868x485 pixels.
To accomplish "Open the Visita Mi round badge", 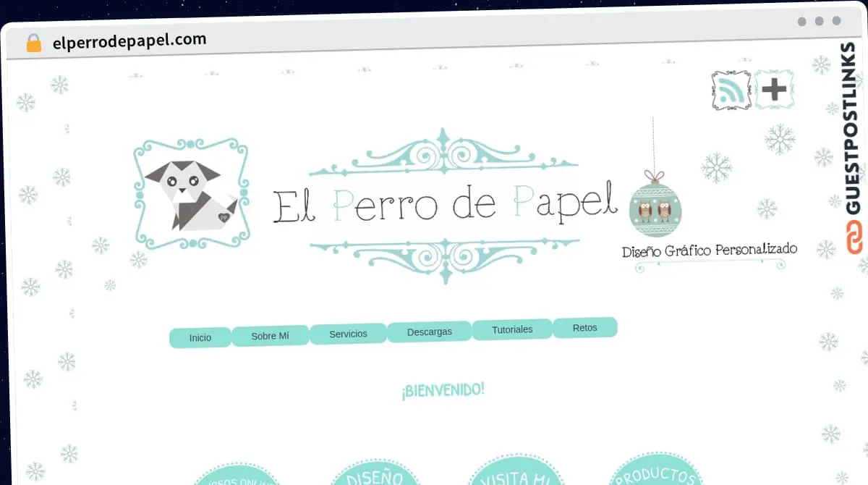I will coord(515,469).
